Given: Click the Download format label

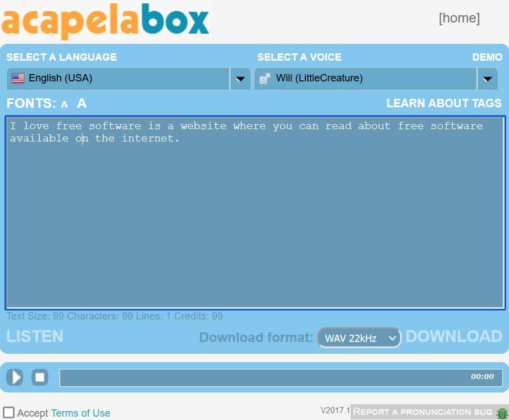Looking at the screenshot, I should point(256,337).
